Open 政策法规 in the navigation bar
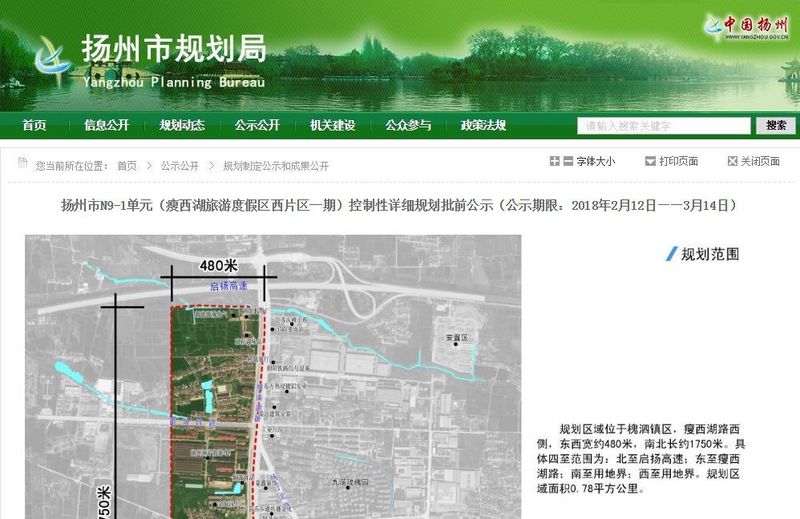 [x=483, y=125]
